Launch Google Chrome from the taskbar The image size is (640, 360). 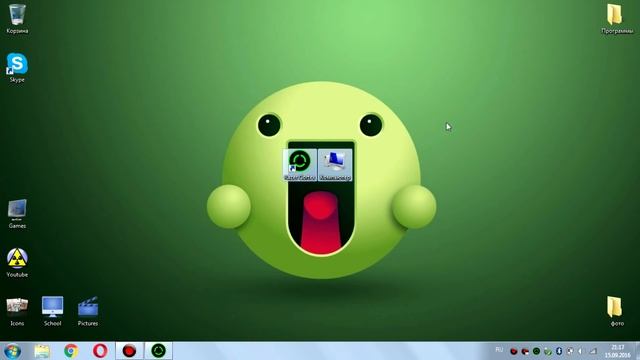tap(71, 351)
